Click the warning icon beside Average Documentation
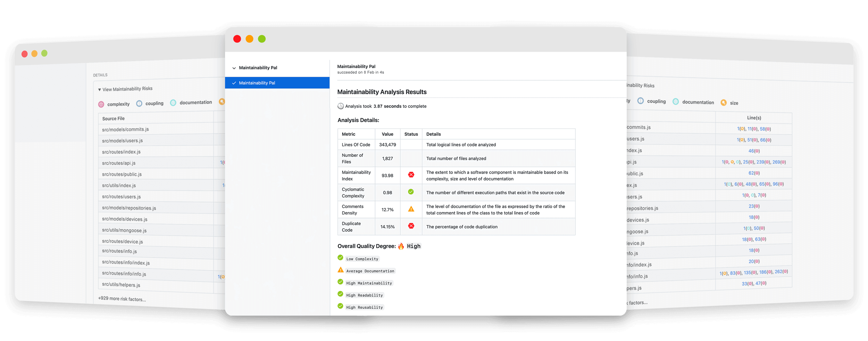 click(341, 270)
